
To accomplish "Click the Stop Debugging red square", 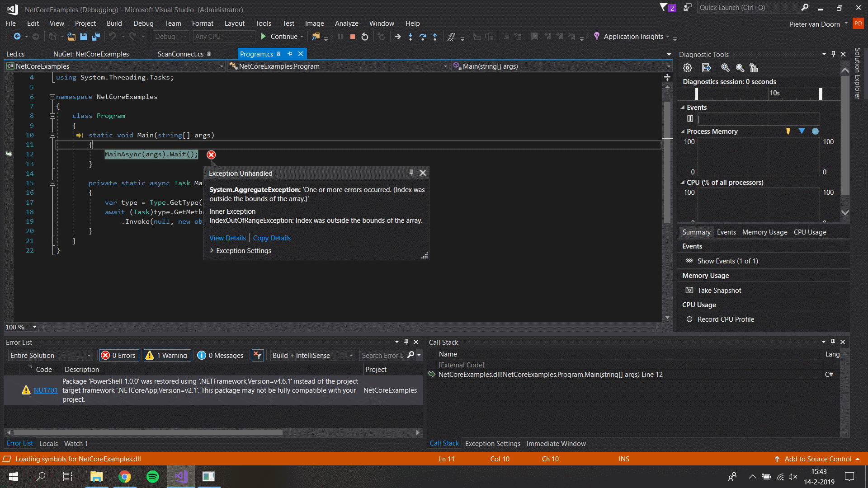I will [353, 37].
